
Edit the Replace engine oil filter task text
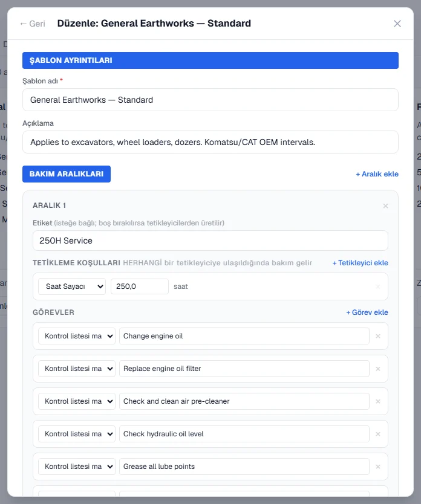tap(244, 369)
